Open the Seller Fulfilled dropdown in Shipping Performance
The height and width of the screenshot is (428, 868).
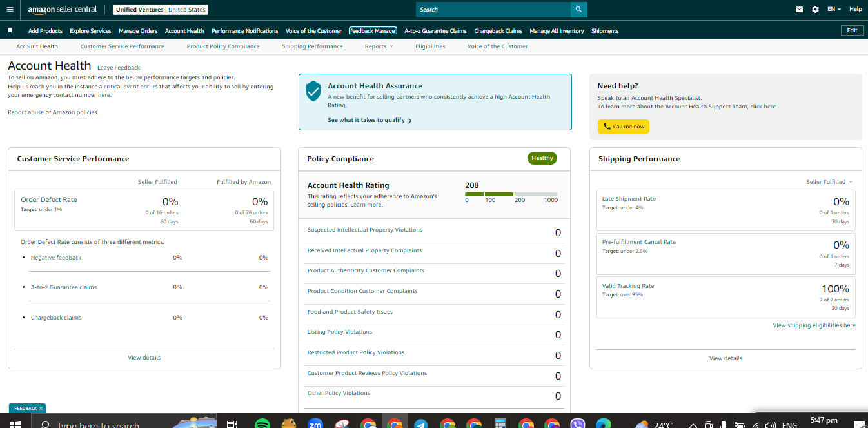pyautogui.click(x=829, y=182)
